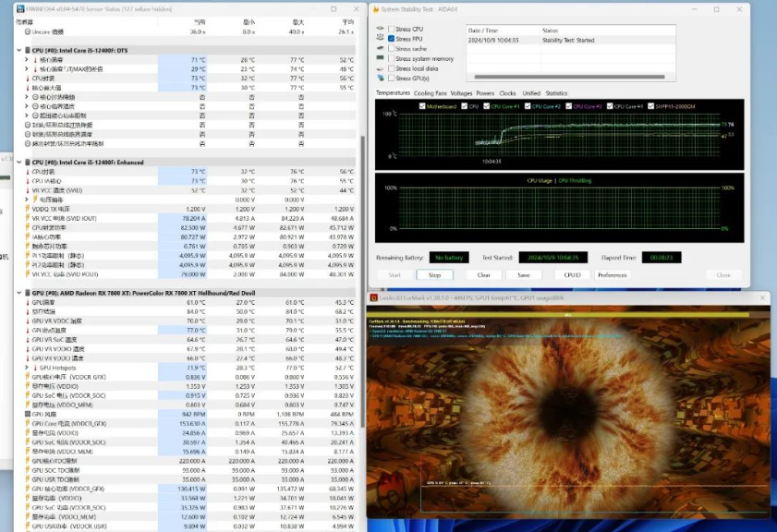Click the lightning icon of the VR VCC (SVID IOUT) row
This screenshot has width=777, height=532.
(28, 218)
